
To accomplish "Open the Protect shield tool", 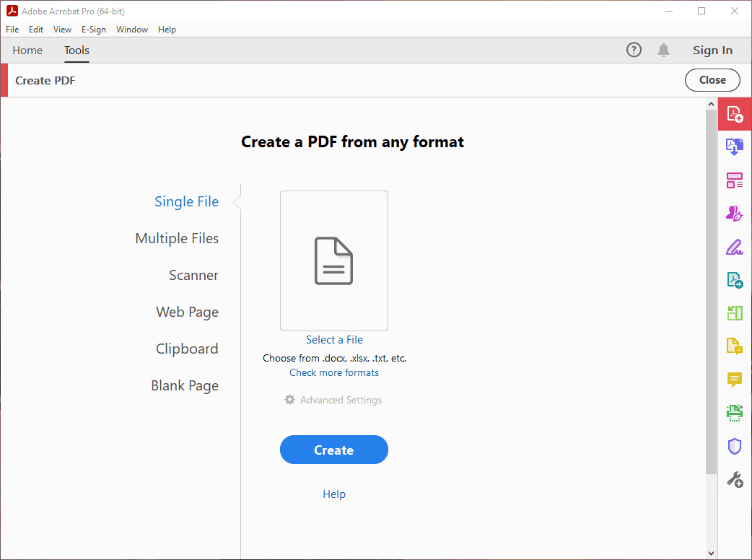I will (734, 446).
